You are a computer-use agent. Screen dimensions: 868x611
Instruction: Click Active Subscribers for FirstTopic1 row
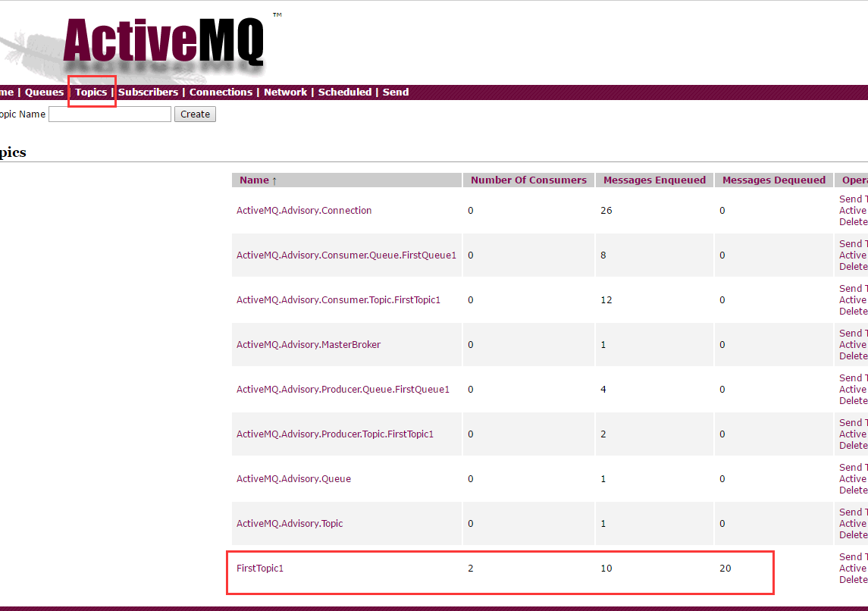coord(853,569)
